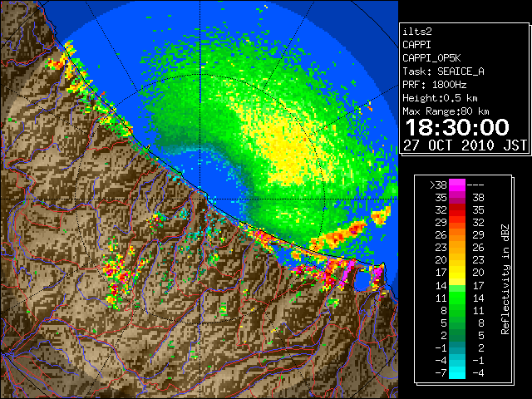Click the "Task: SEAICE_A" line

coord(443,71)
